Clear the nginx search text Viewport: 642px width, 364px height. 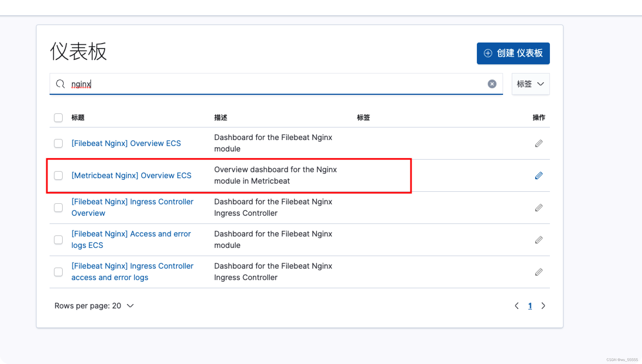point(492,84)
